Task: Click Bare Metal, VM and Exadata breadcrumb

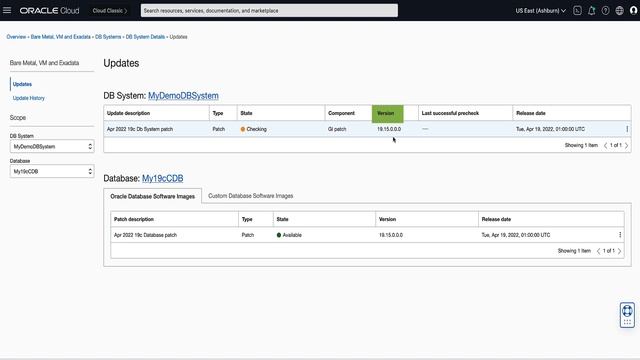Action: tap(60, 37)
